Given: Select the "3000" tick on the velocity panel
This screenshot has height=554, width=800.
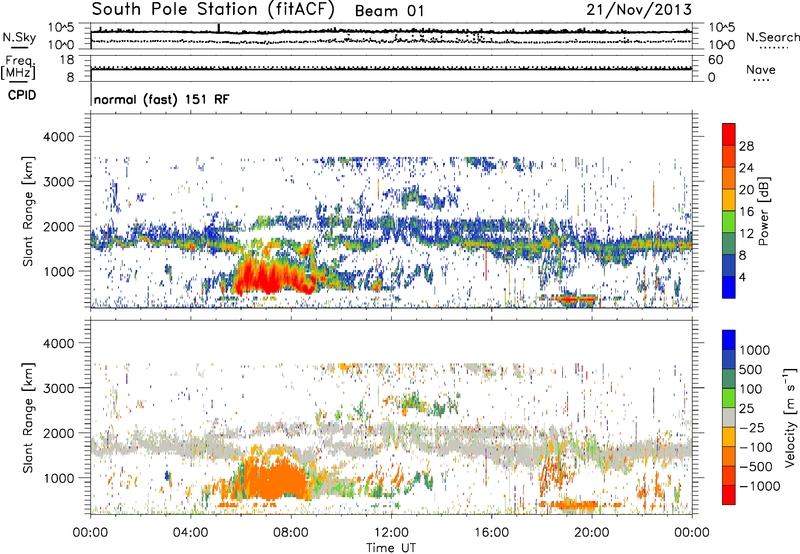Looking at the screenshot, I should 59,388.
